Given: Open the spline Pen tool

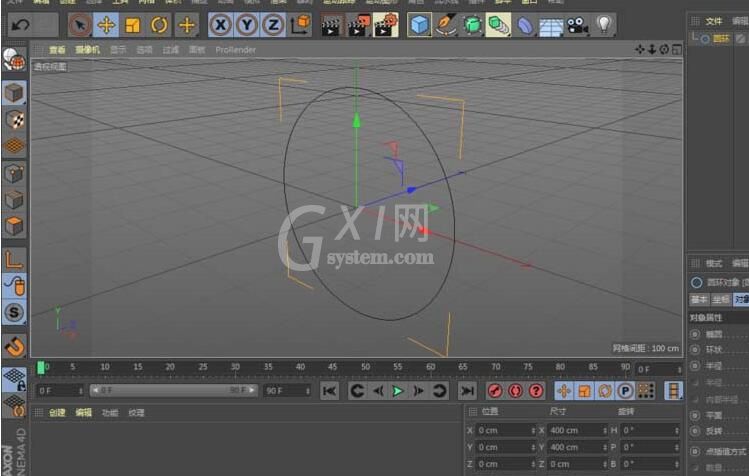Looking at the screenshot, I should click(x=446, y=25).
